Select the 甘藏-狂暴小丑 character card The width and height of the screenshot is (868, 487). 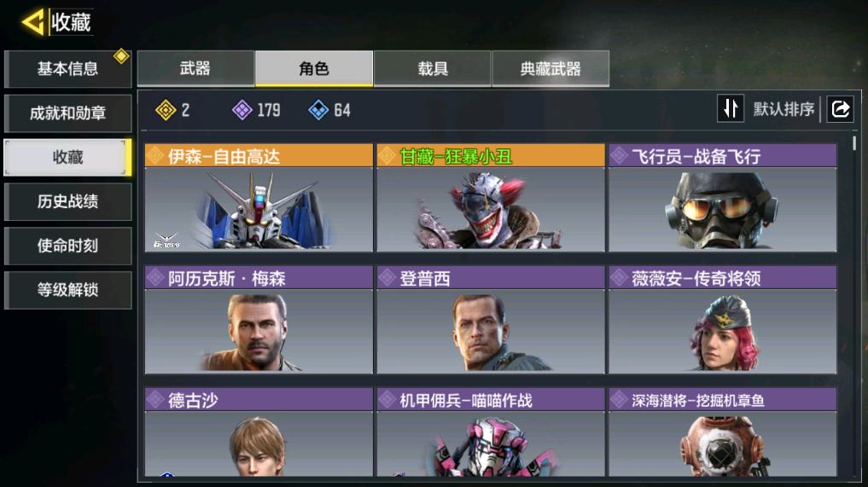point(491,198)
